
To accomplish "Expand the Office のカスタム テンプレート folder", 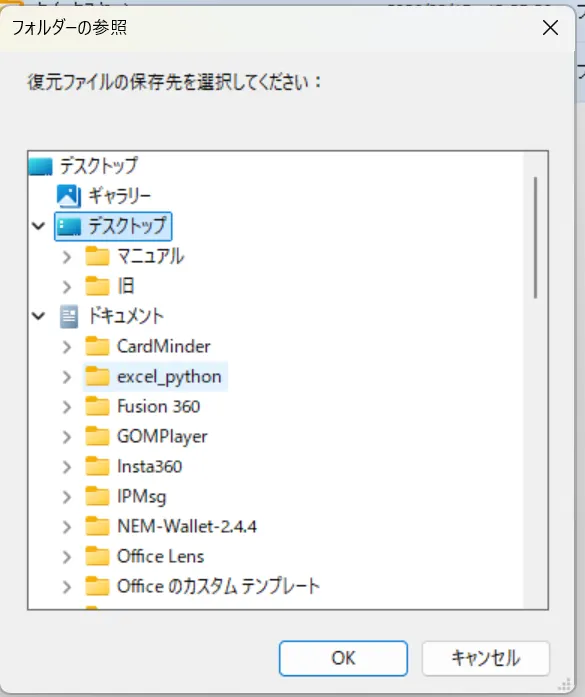I will 67,587.
